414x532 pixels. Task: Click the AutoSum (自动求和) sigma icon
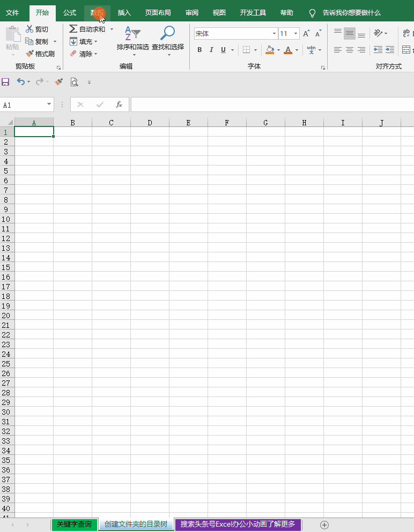(x=73, y=29)
